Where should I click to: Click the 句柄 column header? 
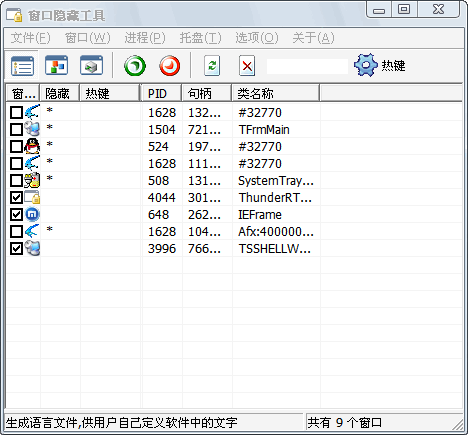(x=206, y=93)
